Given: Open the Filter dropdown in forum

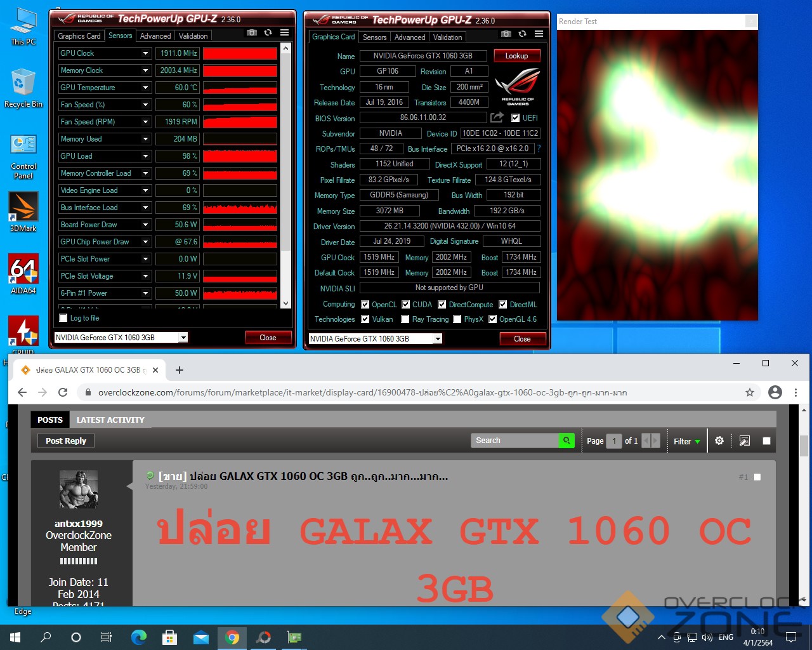Looking at the screenshot, I should point(687,441).
